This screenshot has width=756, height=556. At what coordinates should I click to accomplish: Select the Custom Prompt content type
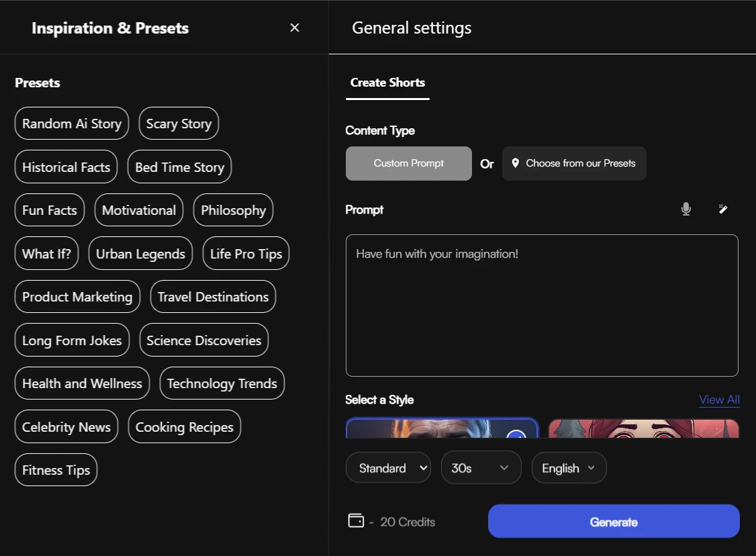click(408, 163)
